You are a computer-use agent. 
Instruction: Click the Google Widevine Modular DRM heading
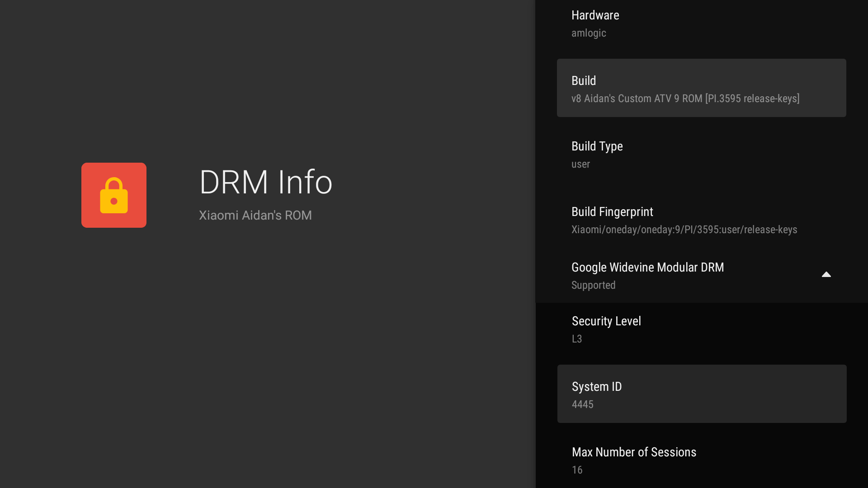[647, 267]
